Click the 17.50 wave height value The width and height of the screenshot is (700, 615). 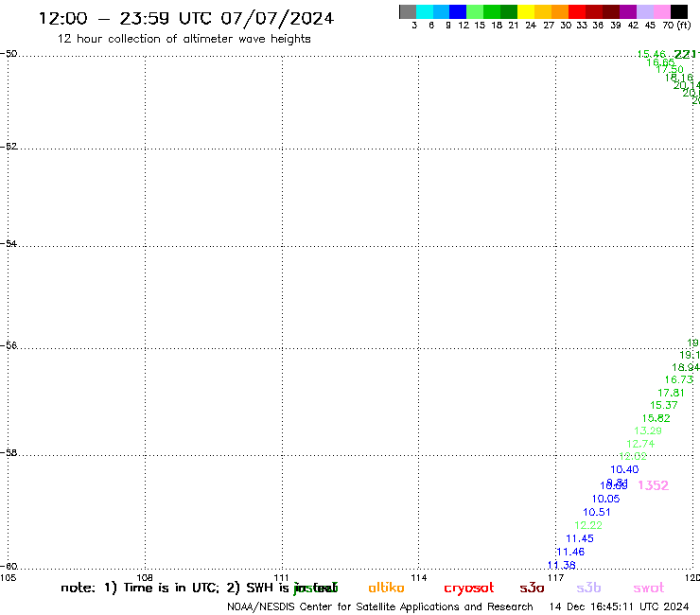[670, 69]
